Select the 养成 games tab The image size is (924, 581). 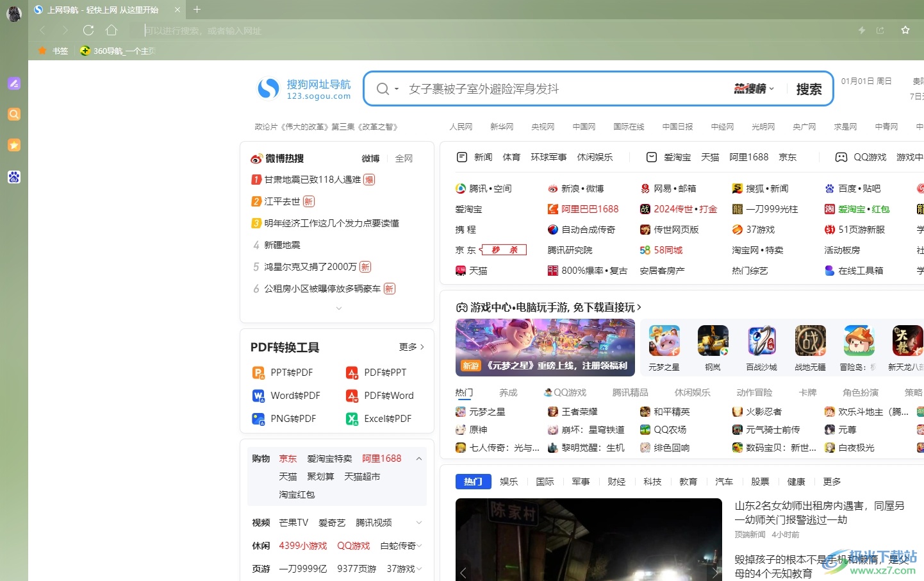click(508, 392)
